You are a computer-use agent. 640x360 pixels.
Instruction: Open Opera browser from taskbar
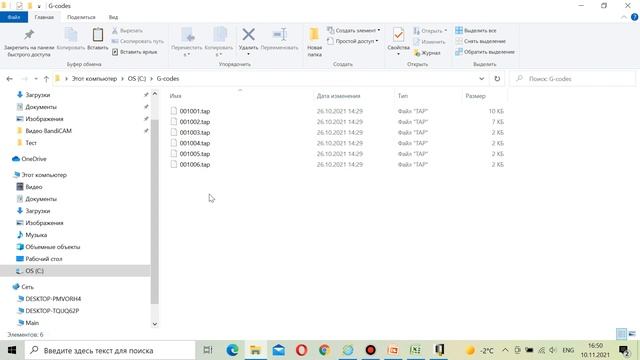(x=302, y=350)
